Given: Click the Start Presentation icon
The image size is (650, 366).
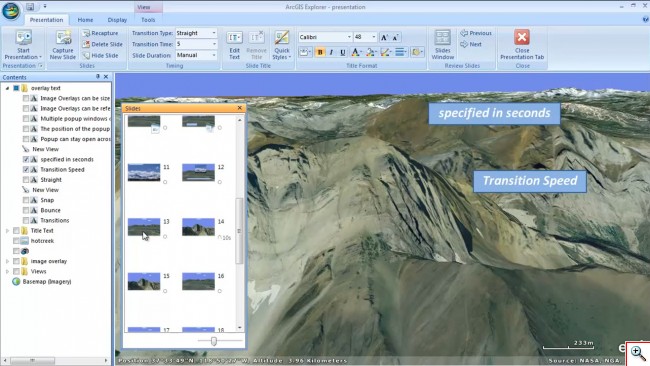Looking at the screenshot, I should point(23,37).
